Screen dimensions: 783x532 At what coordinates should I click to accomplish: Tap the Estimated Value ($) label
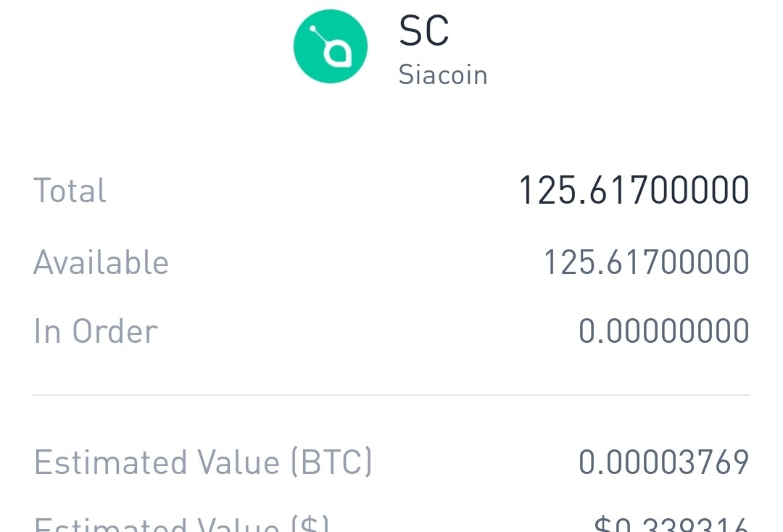coord(182,523)
